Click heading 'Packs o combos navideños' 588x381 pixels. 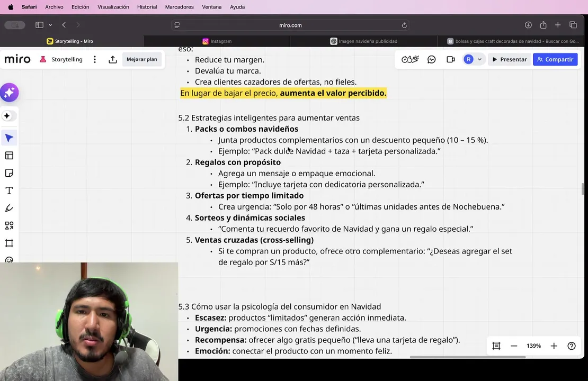(x=246, y=129)
